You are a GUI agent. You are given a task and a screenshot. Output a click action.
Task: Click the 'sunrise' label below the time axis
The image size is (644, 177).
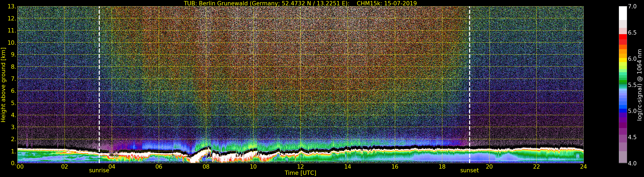99,171
